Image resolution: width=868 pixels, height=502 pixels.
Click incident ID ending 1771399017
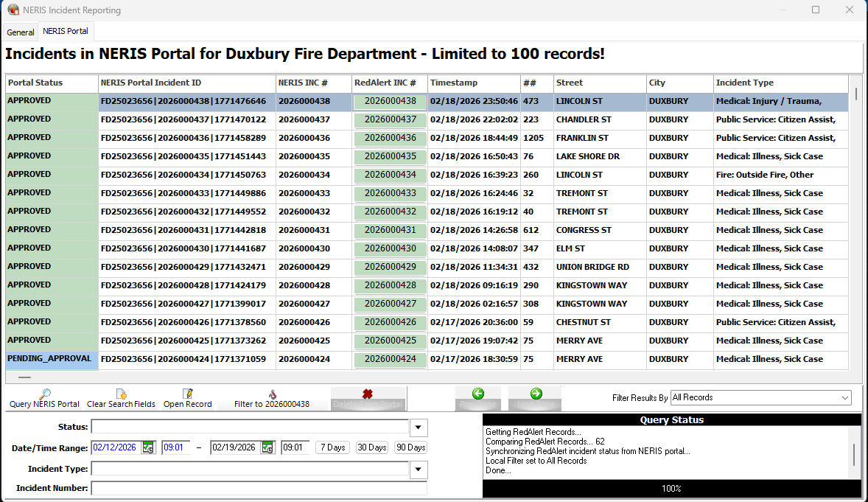pyautogui.click(x=187, y=304)
